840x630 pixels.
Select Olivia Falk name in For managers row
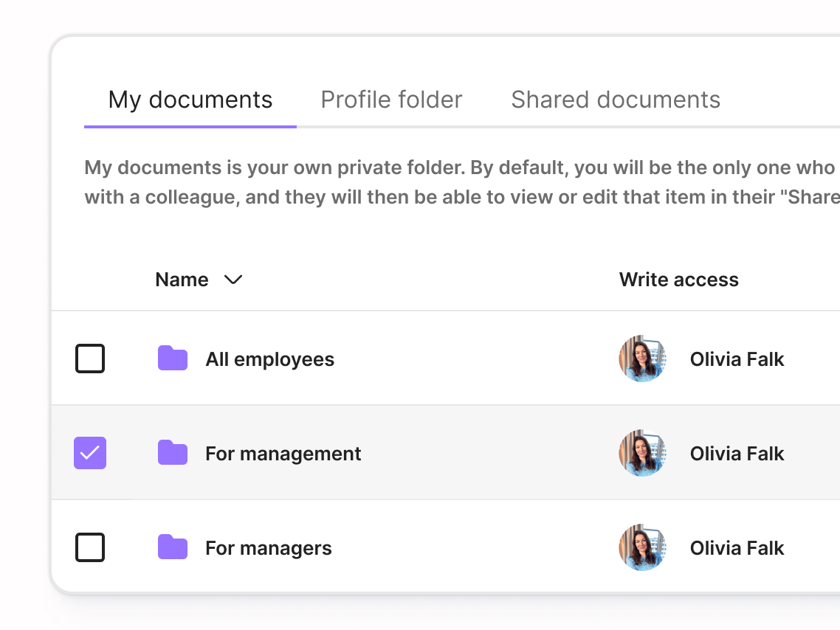(x=737, y=547)
